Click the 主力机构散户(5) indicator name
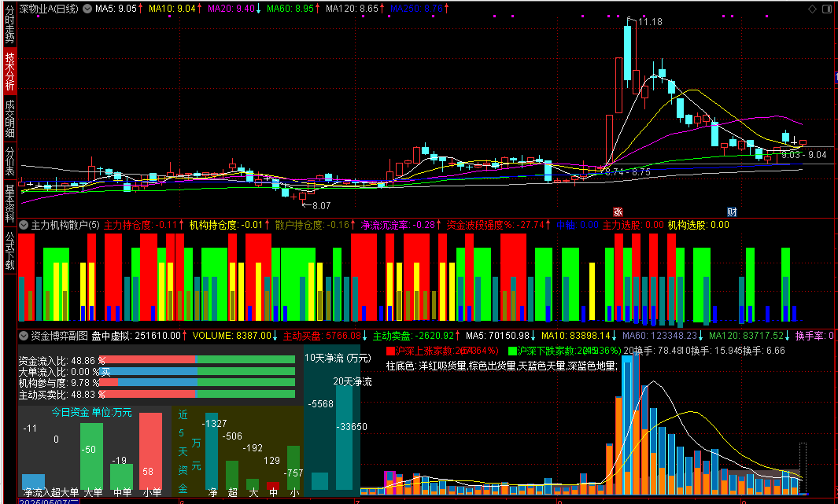Screen dimensions: 838x504 [x=65, y=226]
